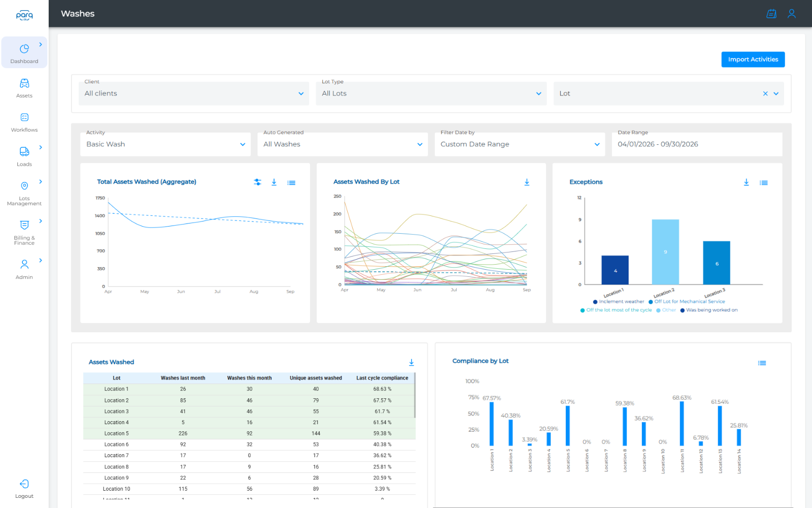Open the Loads sidebar icon
This screenshot has width=812, height=508.
[24, 151]
